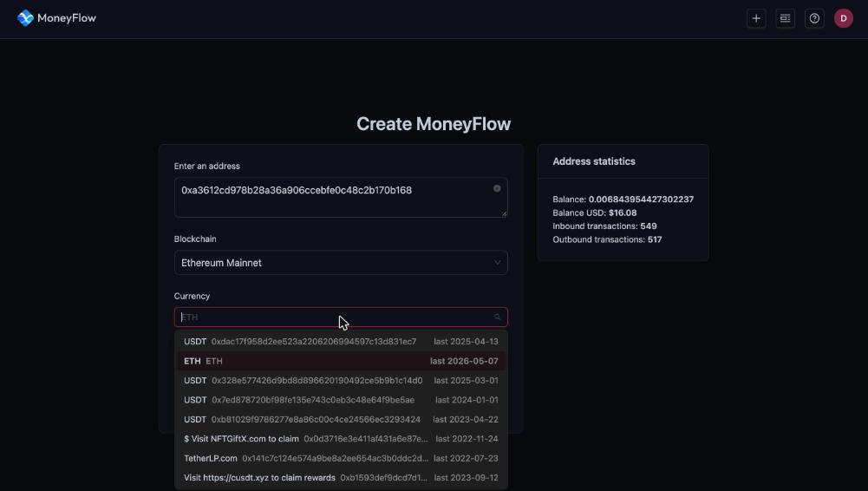868x491 pixels.
Task: Click into the address text area
Action: point(341,197)
